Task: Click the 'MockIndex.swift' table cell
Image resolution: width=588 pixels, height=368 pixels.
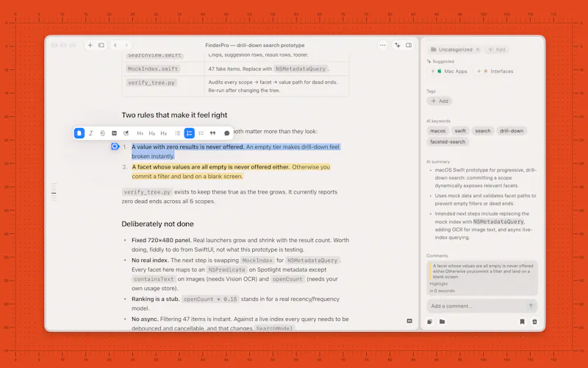Action: (153, 68)
